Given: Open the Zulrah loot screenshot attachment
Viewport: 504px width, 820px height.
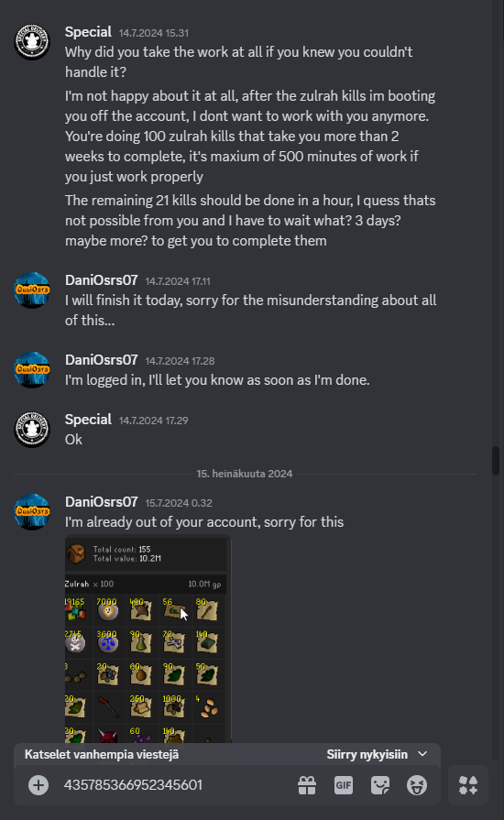Looking at the screenshot, I should (148, 640).
